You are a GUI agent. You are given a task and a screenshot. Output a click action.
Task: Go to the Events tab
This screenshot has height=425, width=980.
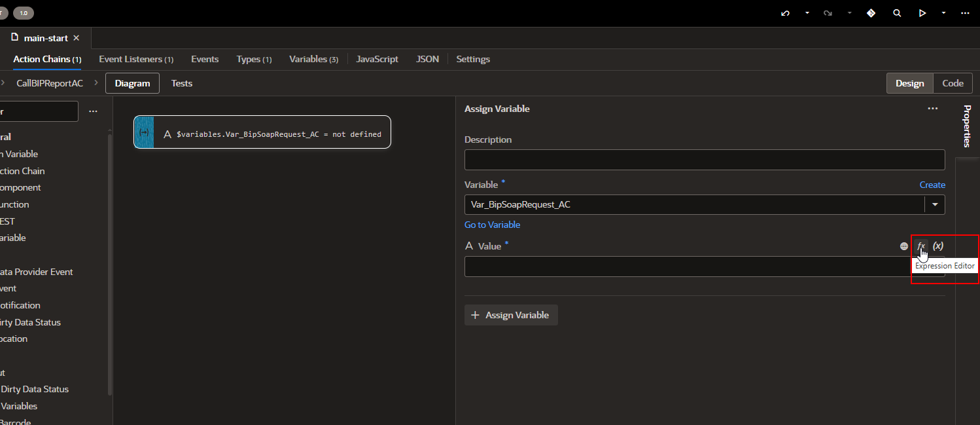coord(205,59)
